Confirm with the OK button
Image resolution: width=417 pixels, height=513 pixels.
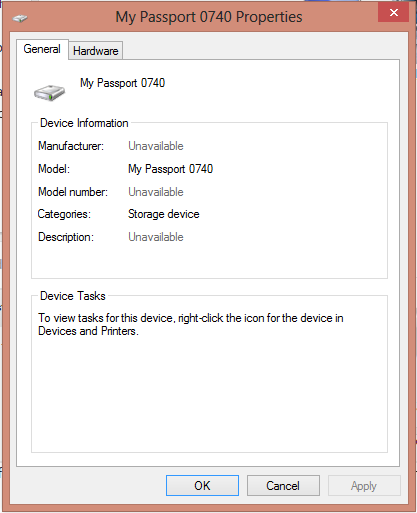coord(202,485)
